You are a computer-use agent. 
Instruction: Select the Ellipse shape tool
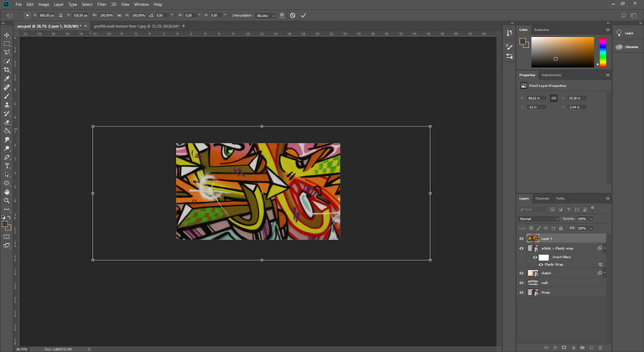click(7, 184)
